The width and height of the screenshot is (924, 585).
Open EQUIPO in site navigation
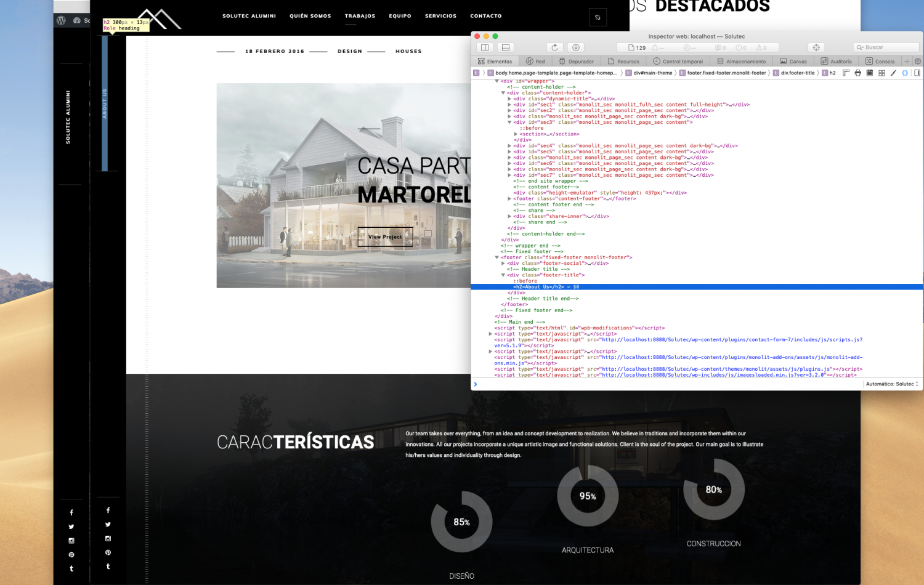pos(400,16)
